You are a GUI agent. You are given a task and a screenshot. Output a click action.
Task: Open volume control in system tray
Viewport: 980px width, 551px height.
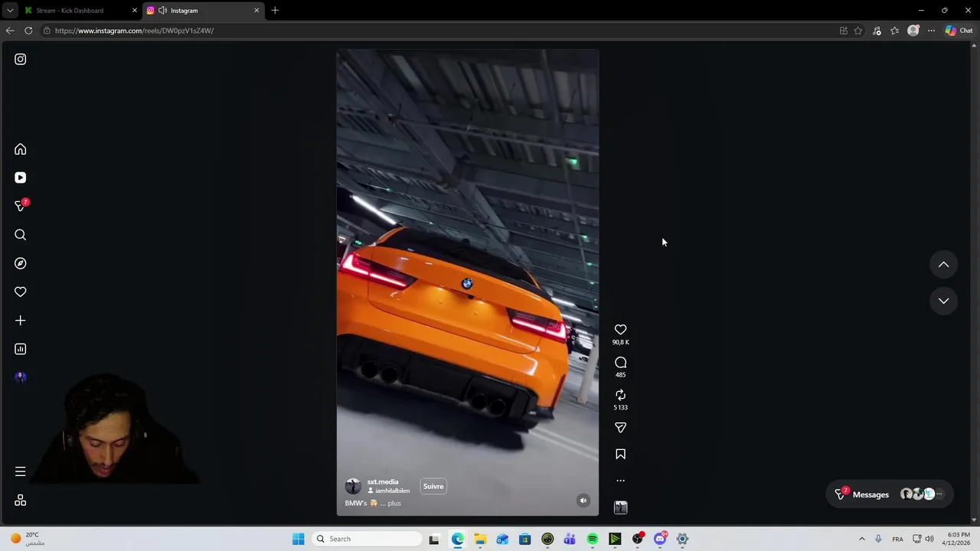coord(929,539)
